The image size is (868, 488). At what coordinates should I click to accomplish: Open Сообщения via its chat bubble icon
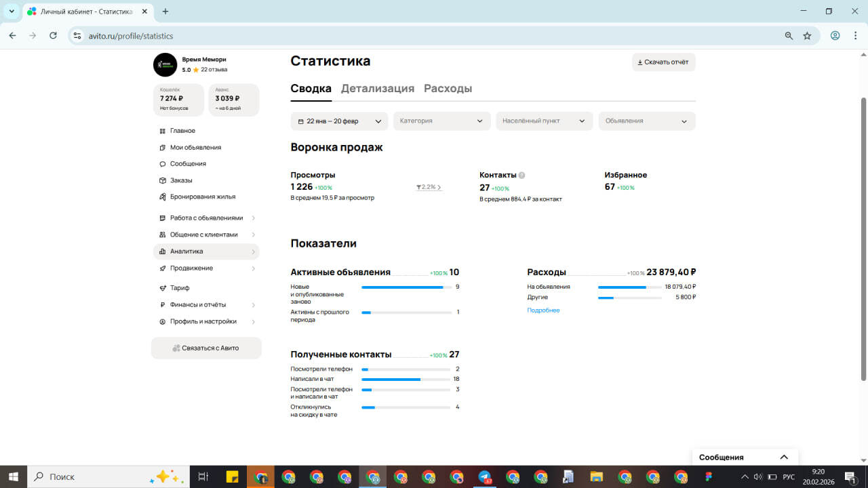coord(162,164)
